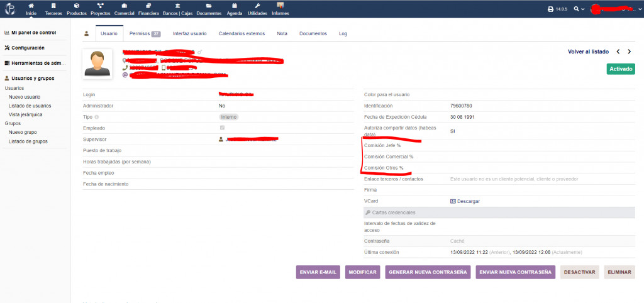Screen dimensions: 644x303
Task: Click the user avatar photo
Action: 97,63
